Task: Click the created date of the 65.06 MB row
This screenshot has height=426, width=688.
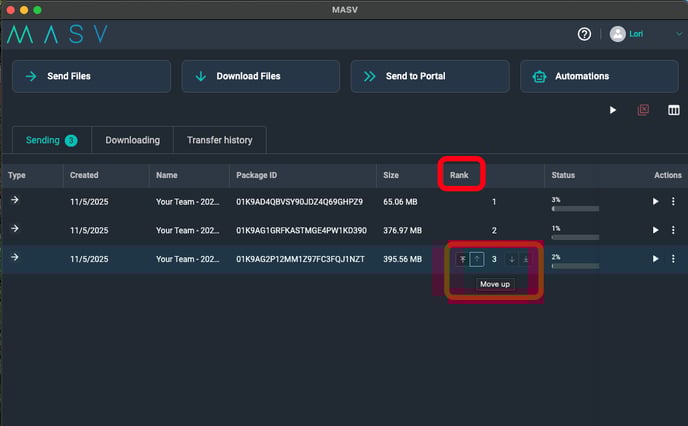Action: (89, 202)
